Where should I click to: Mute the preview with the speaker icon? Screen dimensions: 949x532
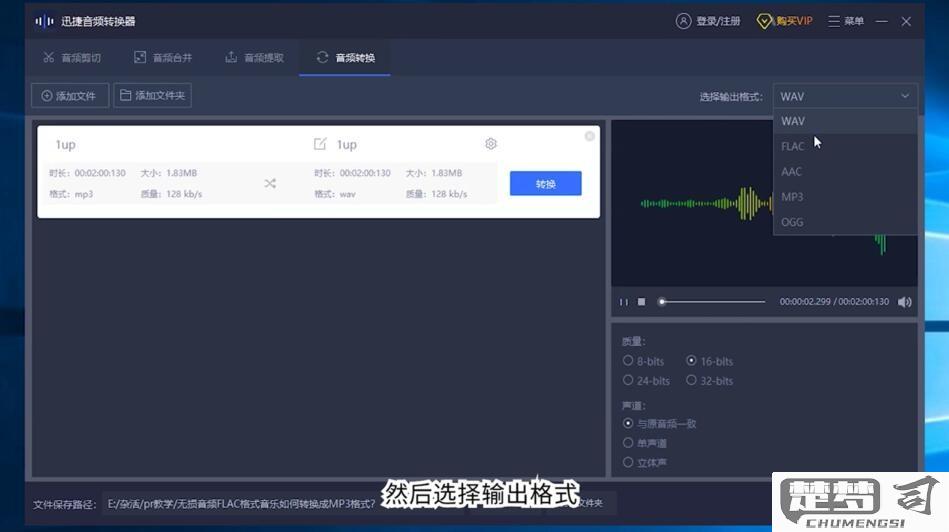905,302
